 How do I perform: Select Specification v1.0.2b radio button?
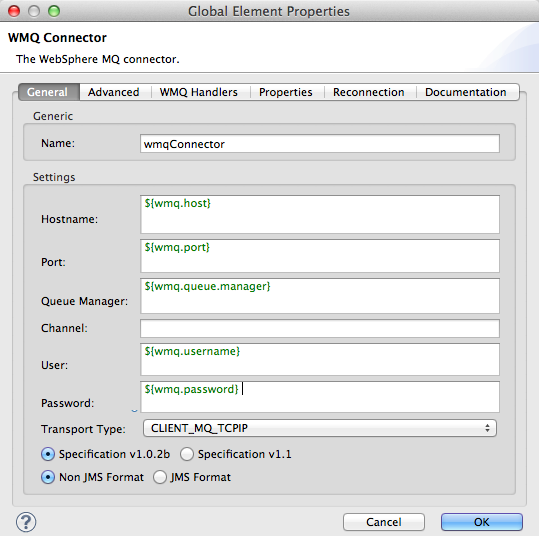(x=48, y=454)
